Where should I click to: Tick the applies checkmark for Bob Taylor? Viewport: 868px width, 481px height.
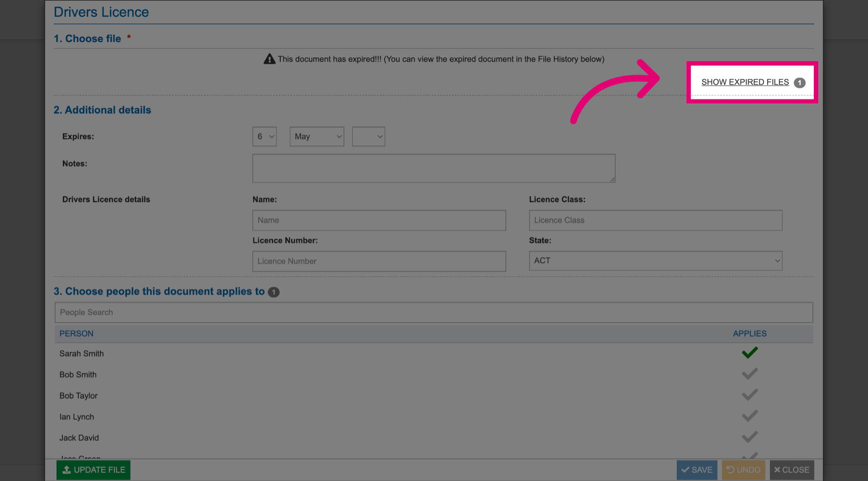pyautogui.click(x=750, y=395)
